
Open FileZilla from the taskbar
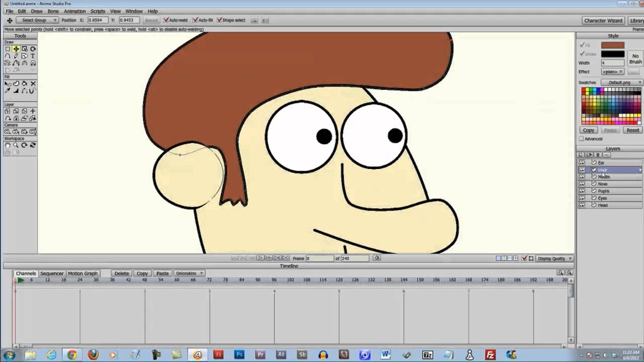(490, 354)
